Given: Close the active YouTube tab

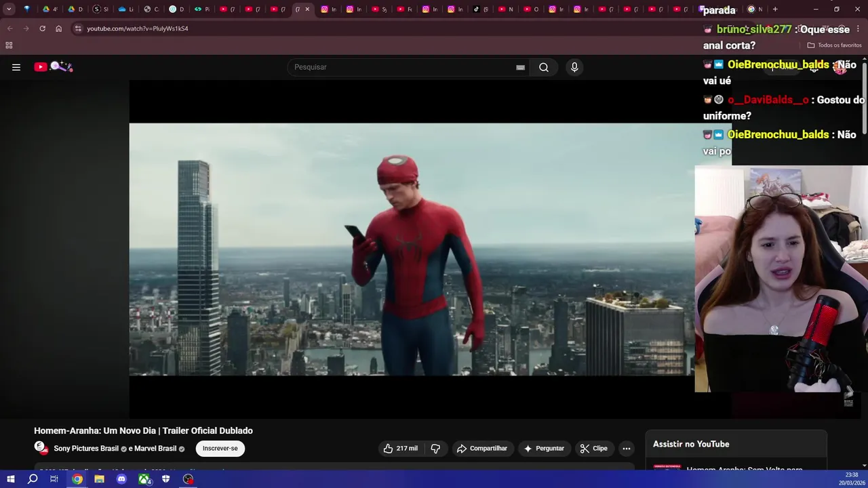Looking at the screenshot, I should (x=307, y=9).
